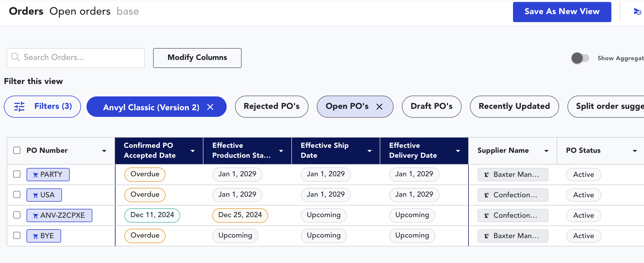644x263 pixels.
Task: Click Overdue badge in PARTY row
Action: click(145, 174)
